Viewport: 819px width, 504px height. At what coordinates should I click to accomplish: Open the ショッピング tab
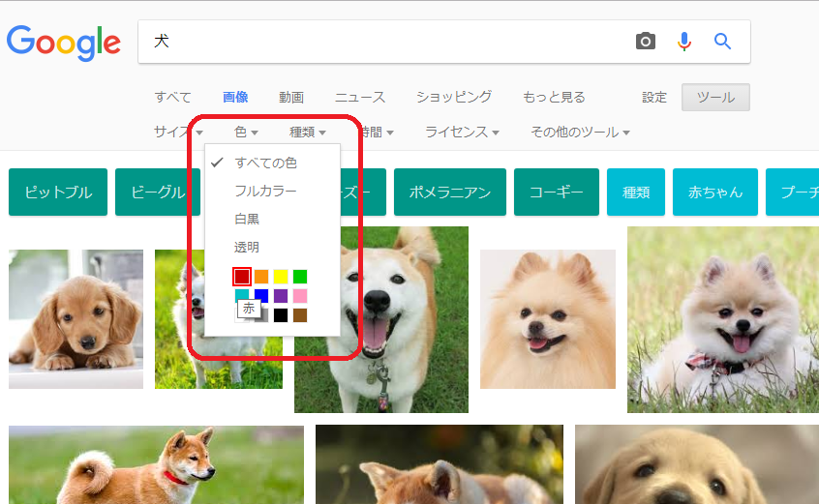(x=454, y=97)
